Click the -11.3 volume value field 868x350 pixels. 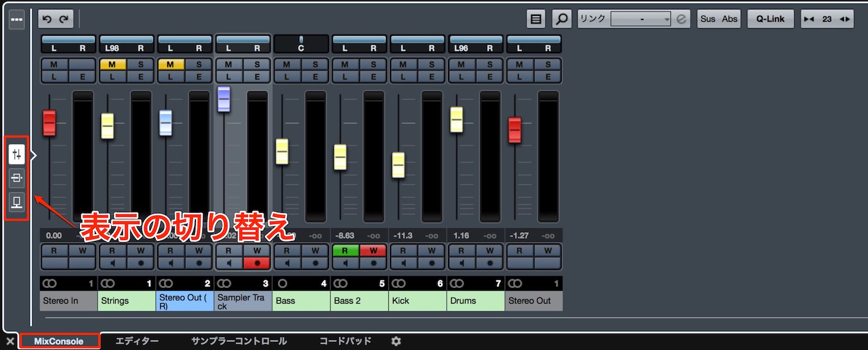(x=404, y=236)
